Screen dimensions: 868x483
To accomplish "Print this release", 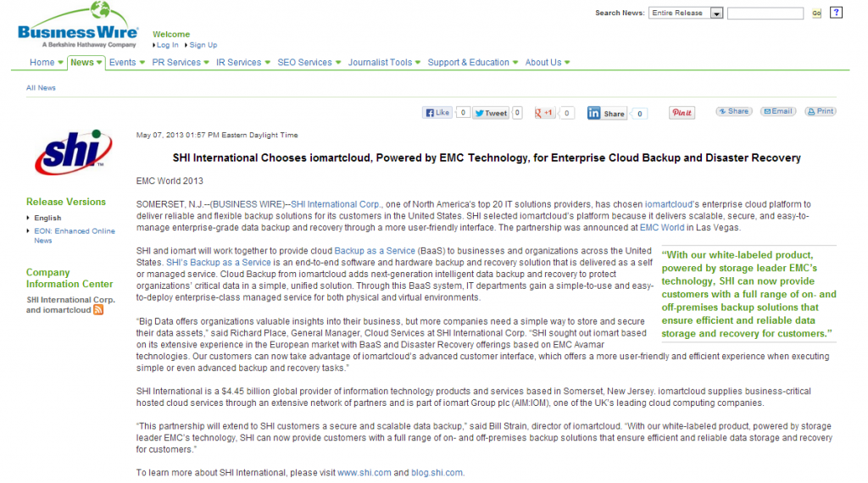I will [x=821, y=111].
